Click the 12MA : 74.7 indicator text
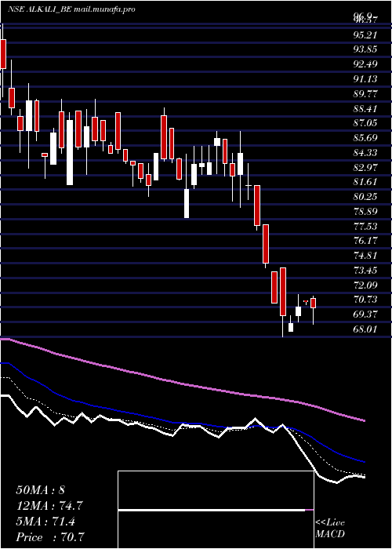 (49, 506)
